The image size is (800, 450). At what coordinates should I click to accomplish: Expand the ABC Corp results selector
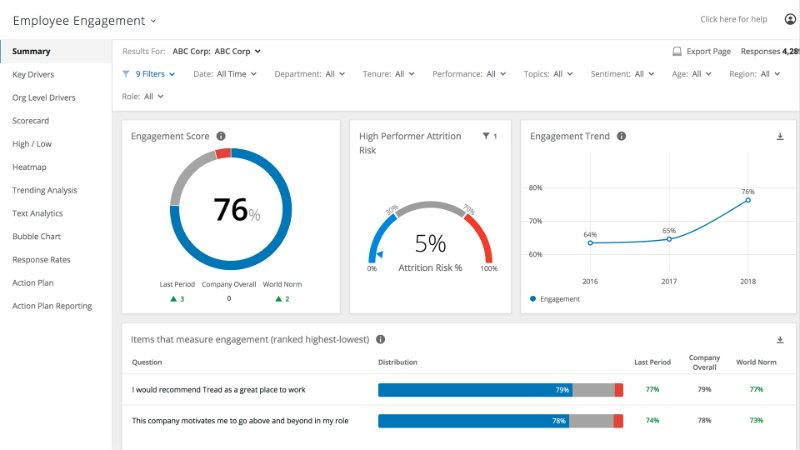point(216,50)
